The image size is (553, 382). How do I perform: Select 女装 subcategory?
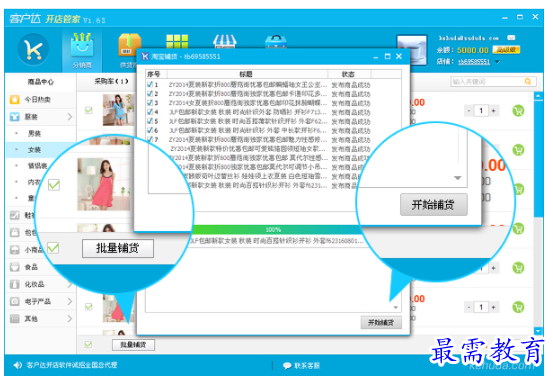tap(35, 150)
